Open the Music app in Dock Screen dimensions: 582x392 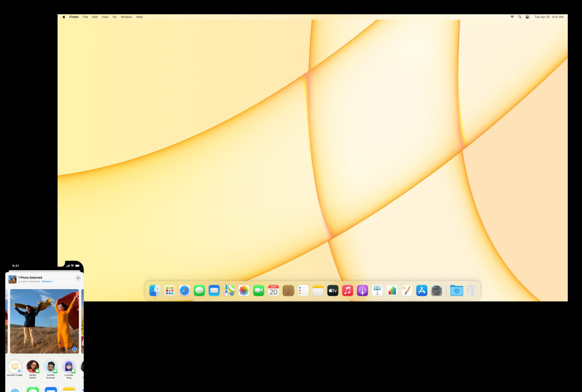pos(348,291)
